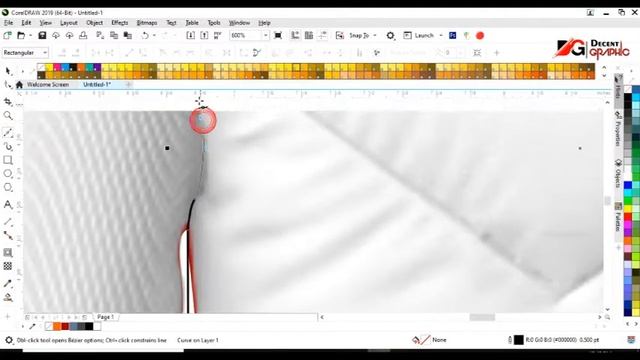Select the Page 1 tab

pos(105,317)
